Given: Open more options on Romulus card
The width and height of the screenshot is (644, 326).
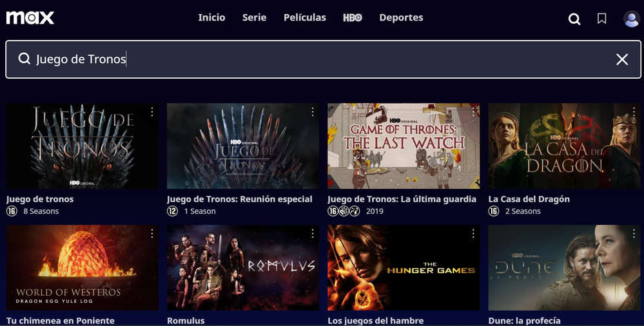Looking at the screenshot, I should [x=313, y=233].
